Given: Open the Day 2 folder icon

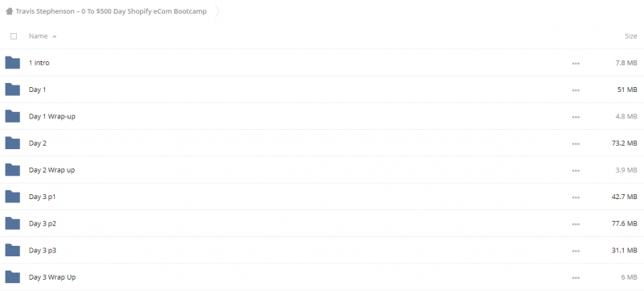Looking at the screenshot, I should (x=13, y=143).
